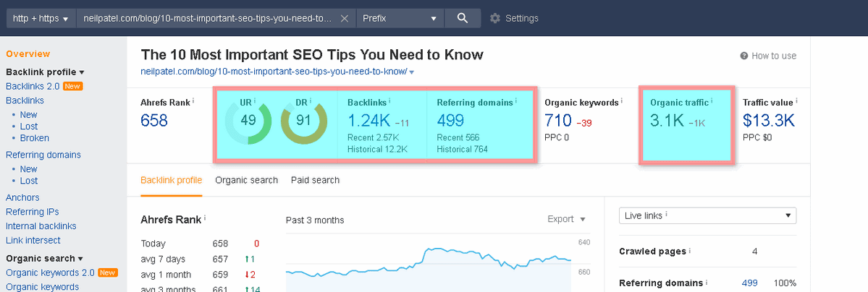
Task: Click the Recent 566 referring domains text
Action: point(458,137)
